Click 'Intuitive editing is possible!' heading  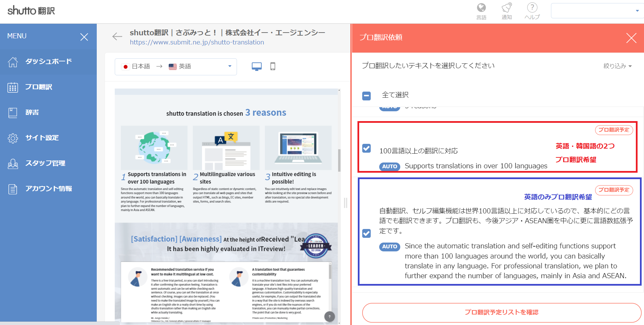(294, 178)
